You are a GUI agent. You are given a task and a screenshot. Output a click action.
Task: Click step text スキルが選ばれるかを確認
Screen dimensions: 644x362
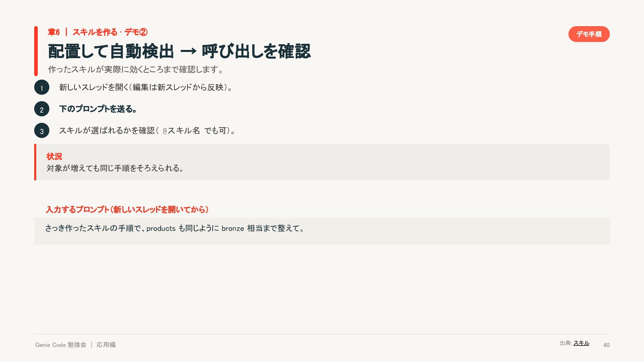coord(107,130)
